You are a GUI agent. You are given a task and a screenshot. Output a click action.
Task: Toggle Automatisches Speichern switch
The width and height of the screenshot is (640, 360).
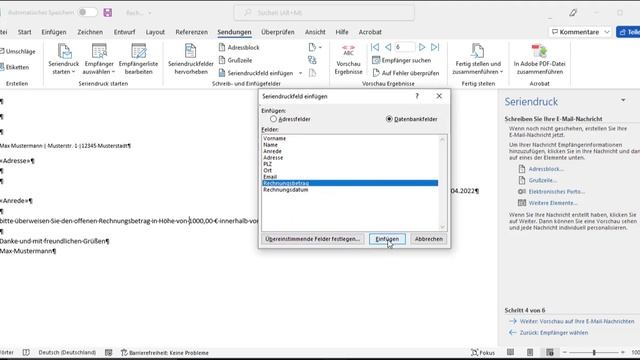[x=87, y=12]
